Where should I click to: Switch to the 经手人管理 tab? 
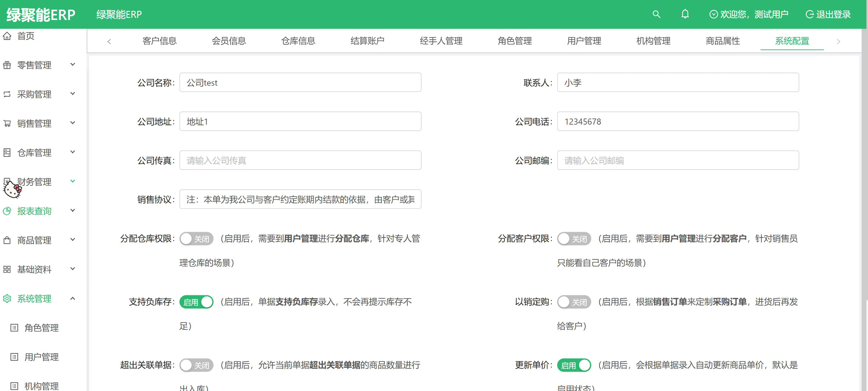pos(441,41)
